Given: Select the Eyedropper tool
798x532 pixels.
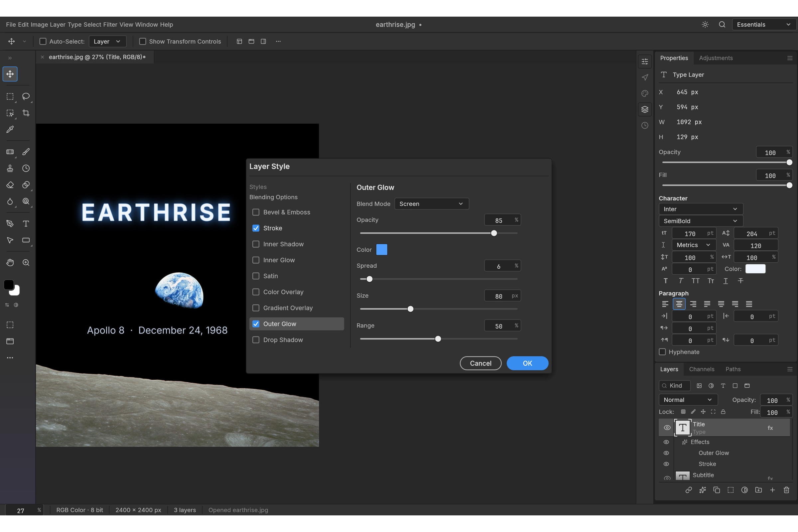Looking at the screenshot, I should click(10, 129).
